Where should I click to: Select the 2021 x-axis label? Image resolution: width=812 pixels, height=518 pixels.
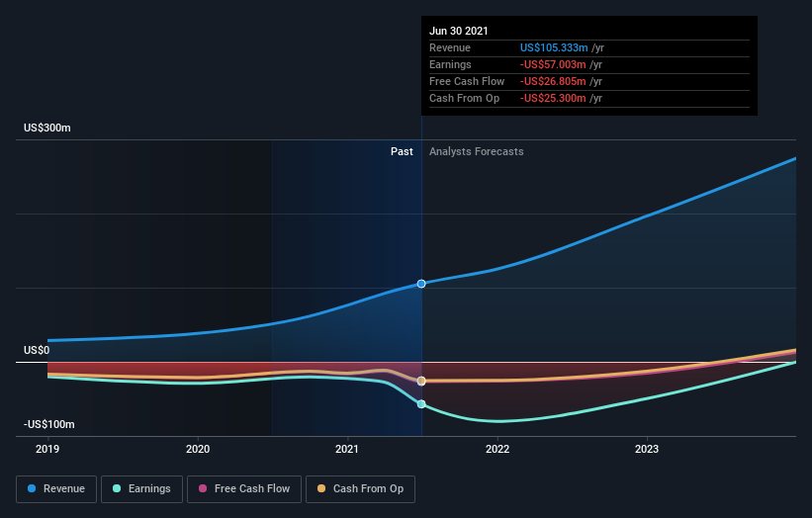coord(347,449)
